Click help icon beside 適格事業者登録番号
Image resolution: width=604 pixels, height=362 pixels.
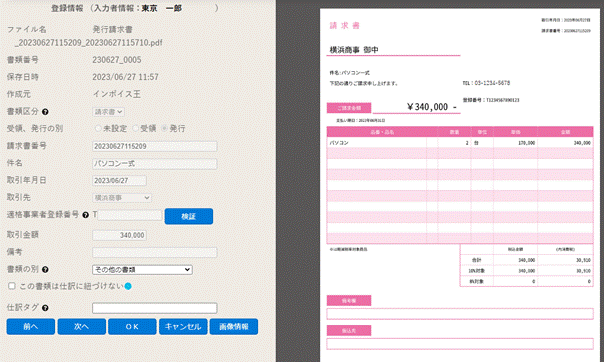coord(86,215)
